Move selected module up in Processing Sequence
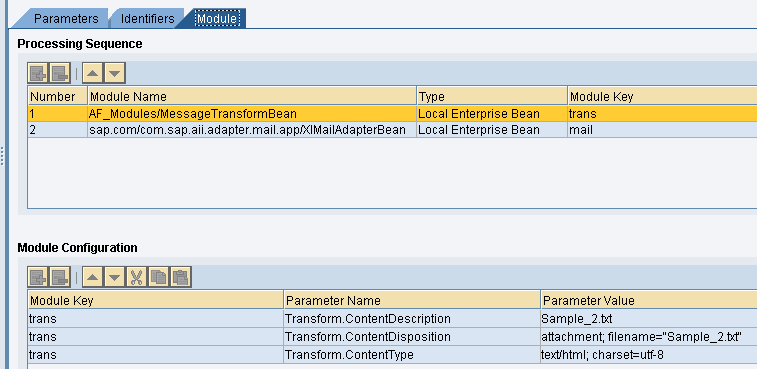 (x=93, y=73)
